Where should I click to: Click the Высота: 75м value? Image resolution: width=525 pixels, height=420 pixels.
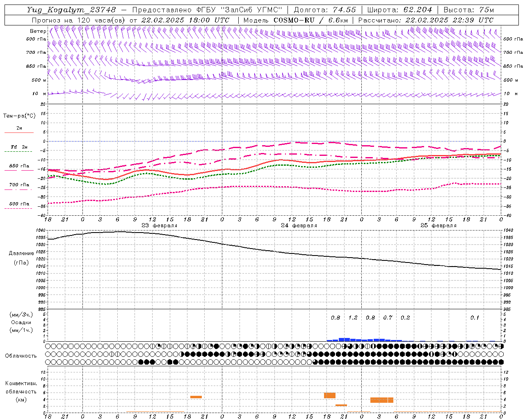(x=469, y=10)
